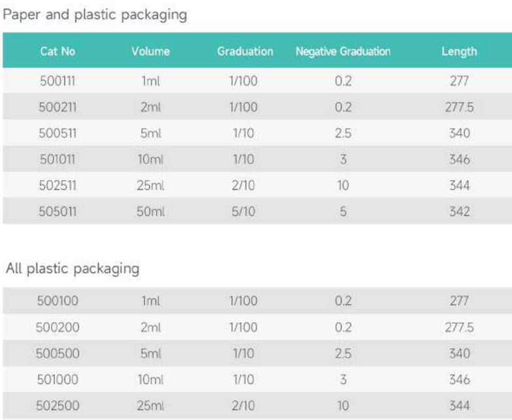Click the 501011 catalog entry
The height and width of the screenshot is (420, 512).
click(57, 159)
